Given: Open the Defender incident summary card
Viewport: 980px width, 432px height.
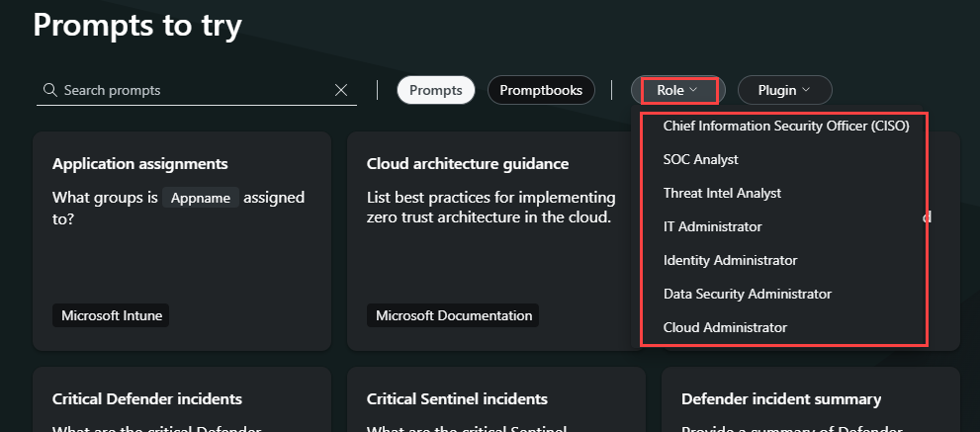Looking at the screenshot, I should click(x=811, y=399).
